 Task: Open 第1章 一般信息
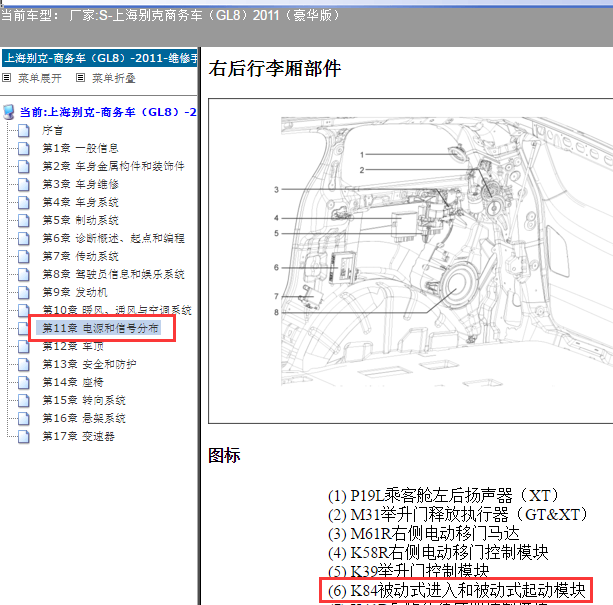pyautogui.click(x=80, y=148)
